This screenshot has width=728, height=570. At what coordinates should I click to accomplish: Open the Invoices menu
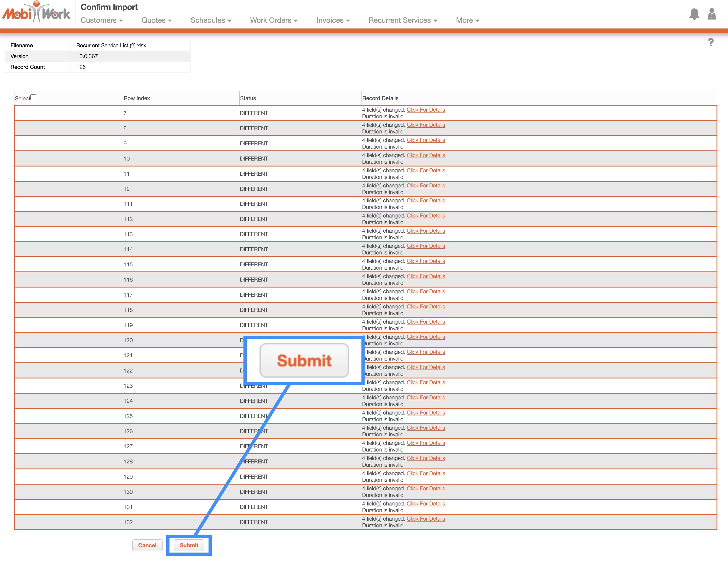pyautogui.click(x=333, y=20)
